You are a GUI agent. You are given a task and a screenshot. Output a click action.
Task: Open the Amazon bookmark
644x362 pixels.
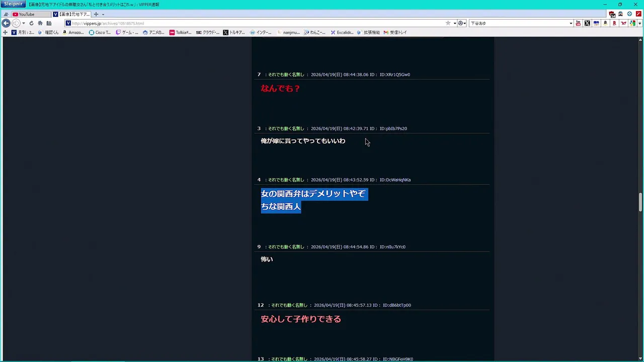pos(73,32)
